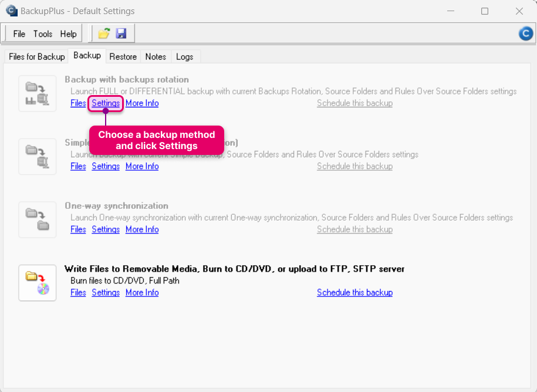Viewport: 537px width, 392px height.
Task: Open Files link under Backup with backups rotation
Action: 78,103
